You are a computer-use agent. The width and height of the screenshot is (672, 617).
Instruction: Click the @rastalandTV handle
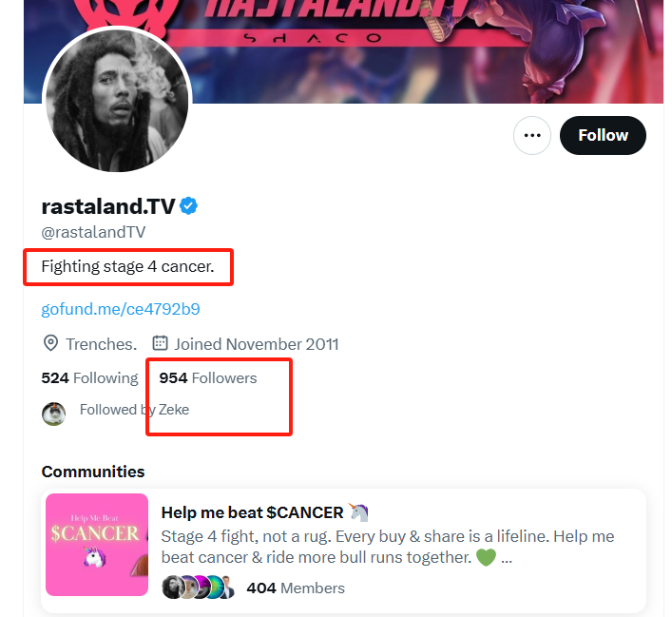[x=93, y=232]
